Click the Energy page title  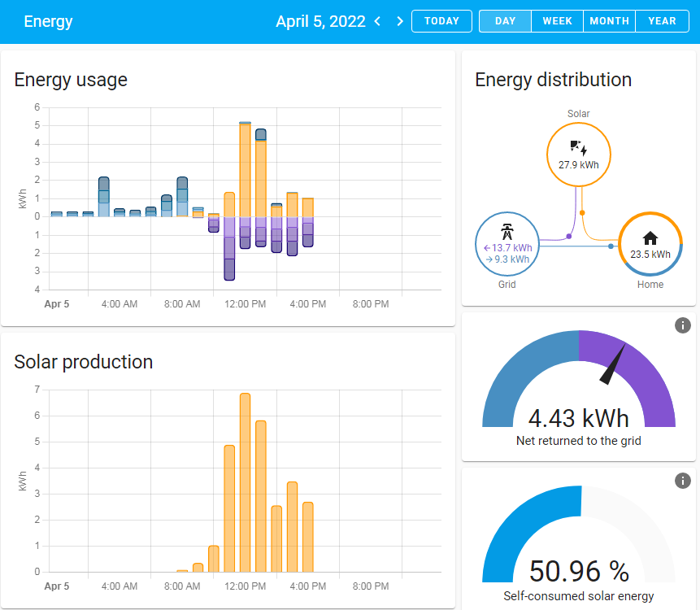pos(48,21)
